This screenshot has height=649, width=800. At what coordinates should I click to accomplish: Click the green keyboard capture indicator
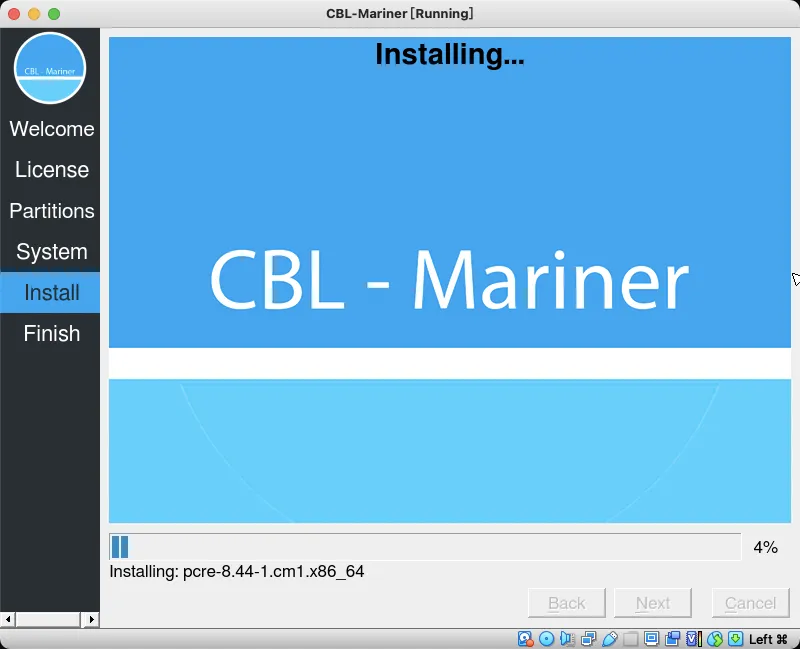pyautogui.click(x=734, y=638)
